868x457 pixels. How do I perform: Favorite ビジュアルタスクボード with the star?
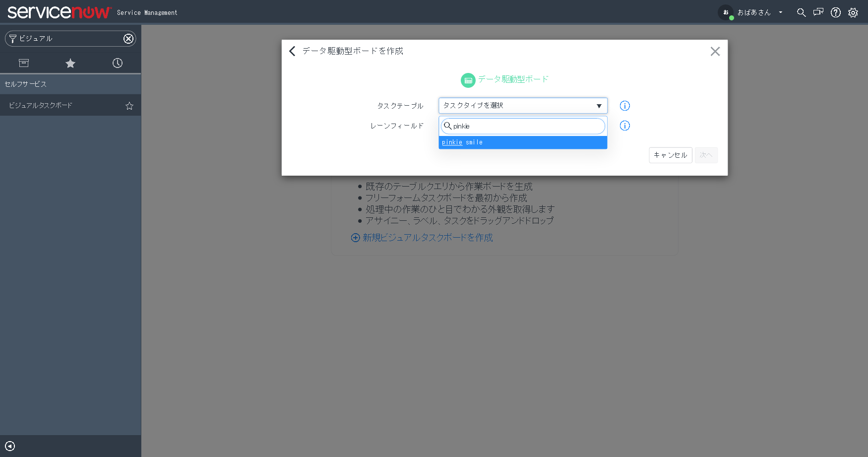coord(129,106)
